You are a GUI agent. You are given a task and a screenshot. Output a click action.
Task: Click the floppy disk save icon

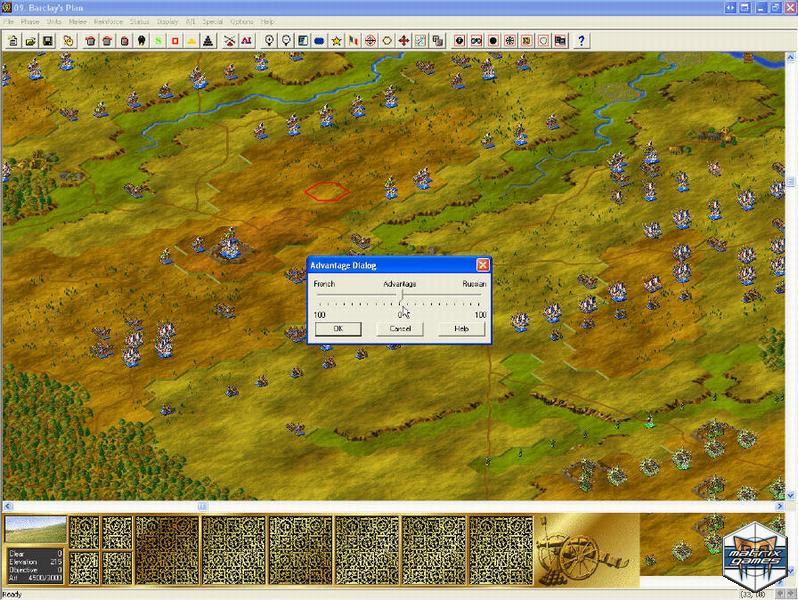coord(47,41)
